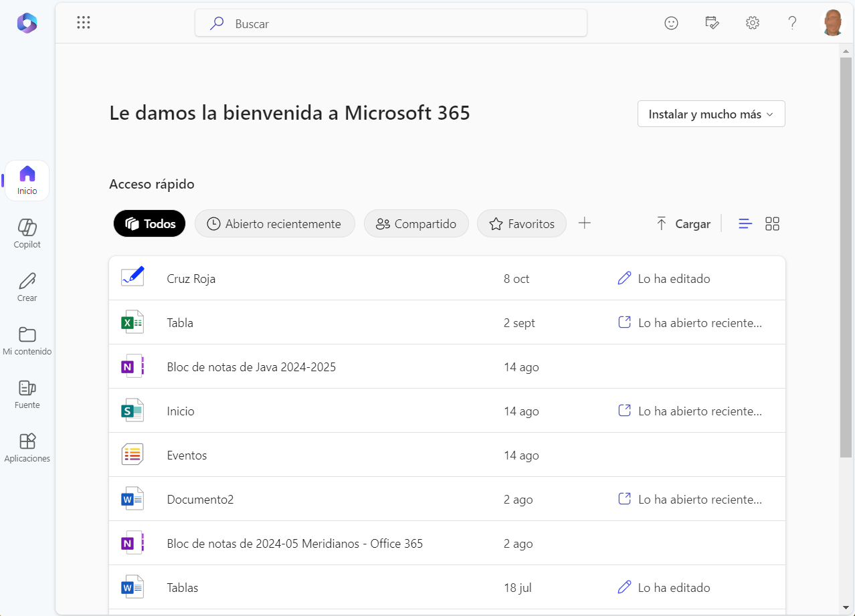The height and width of the screenshot is (616, 855).
Task: Click the Cruz Roja whiteboard icon
Action: [x=132, y=278]
